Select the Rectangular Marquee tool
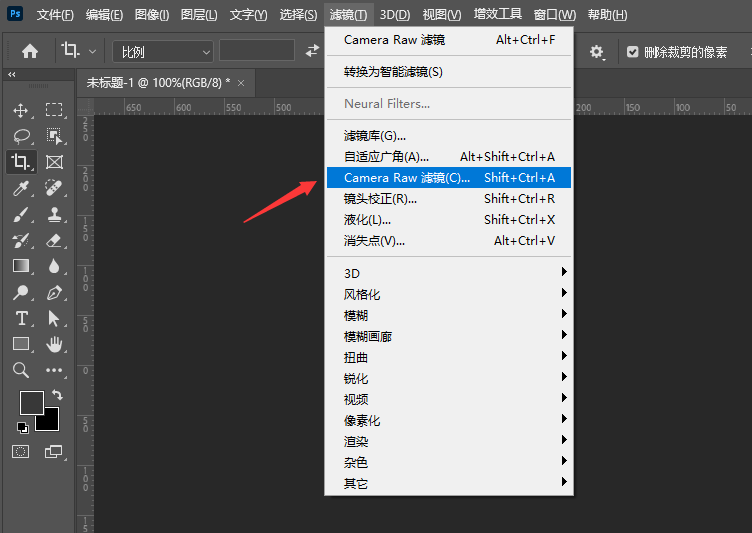Screen dimensions: 752x533 pos(54,110)
